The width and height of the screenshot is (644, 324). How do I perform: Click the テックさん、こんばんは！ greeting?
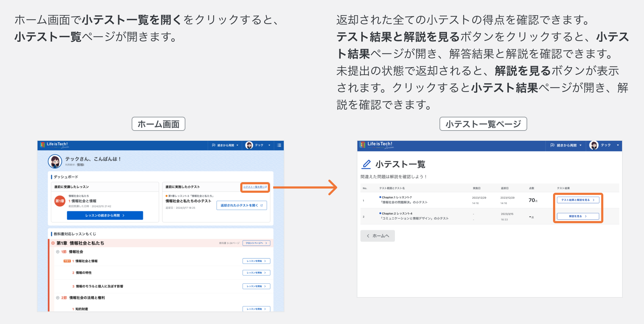tap(93, 159)
